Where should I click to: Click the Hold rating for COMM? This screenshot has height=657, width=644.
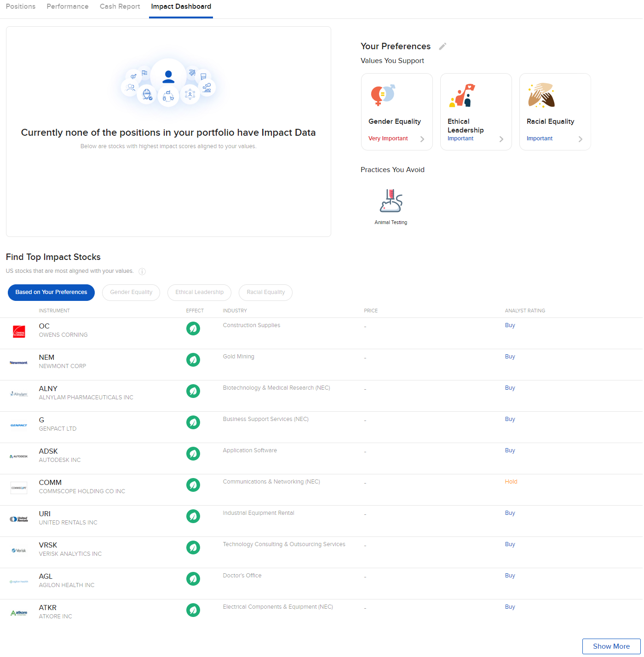tap(511, 482)
